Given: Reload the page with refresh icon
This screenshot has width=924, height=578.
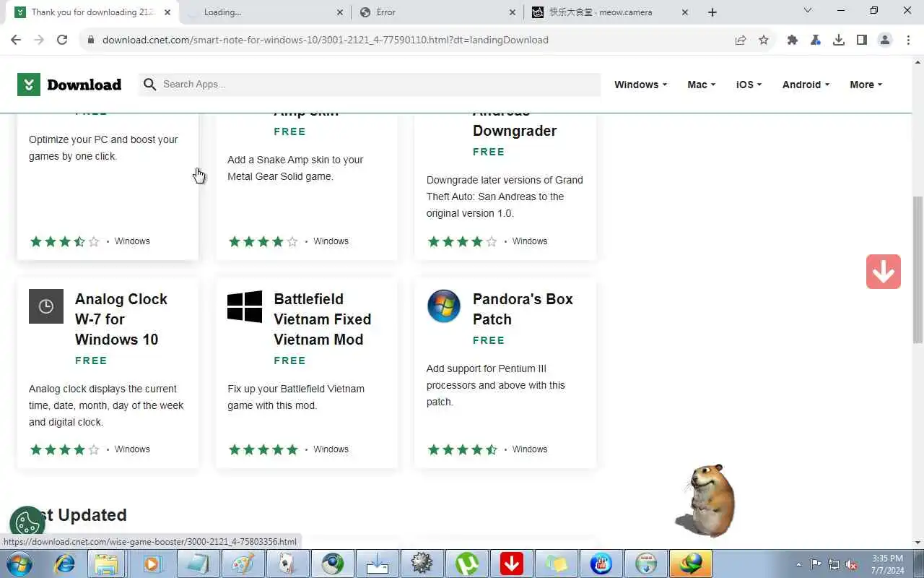Looking at the screenshot, I should (x=62, y=40).
